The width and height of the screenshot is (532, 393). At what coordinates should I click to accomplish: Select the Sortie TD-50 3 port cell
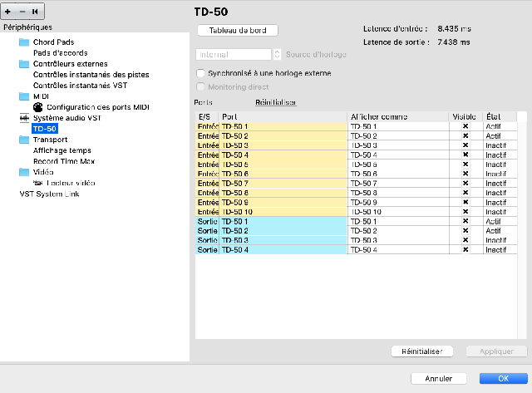coord(283,240)
